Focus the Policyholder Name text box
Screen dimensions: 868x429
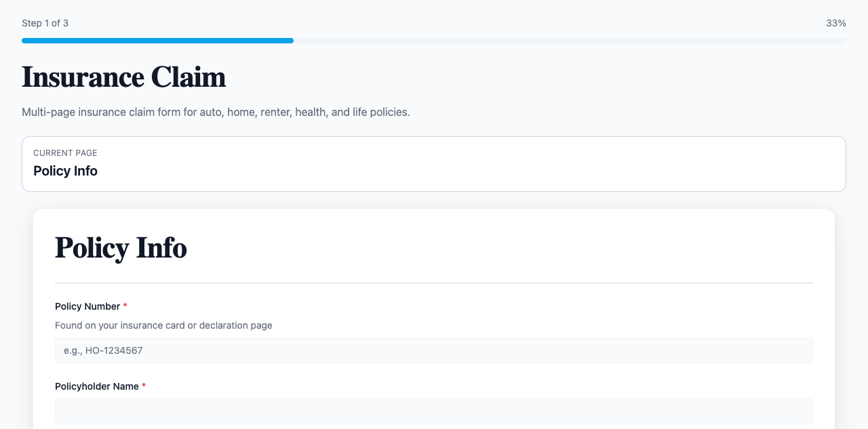pyautogui.click(x=434, y=411)
